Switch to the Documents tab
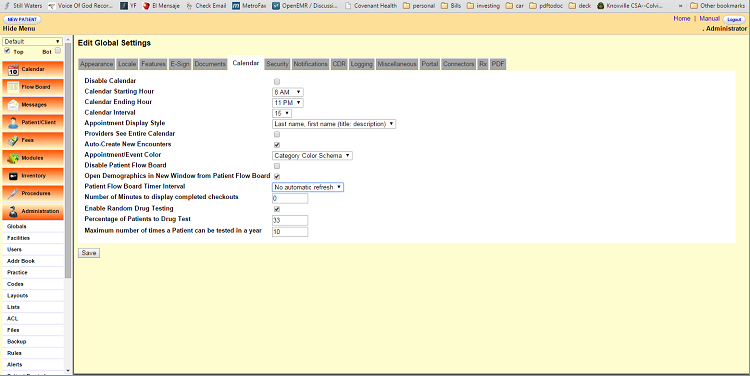This screenshot has width=750, height=376. pos(210,64)
